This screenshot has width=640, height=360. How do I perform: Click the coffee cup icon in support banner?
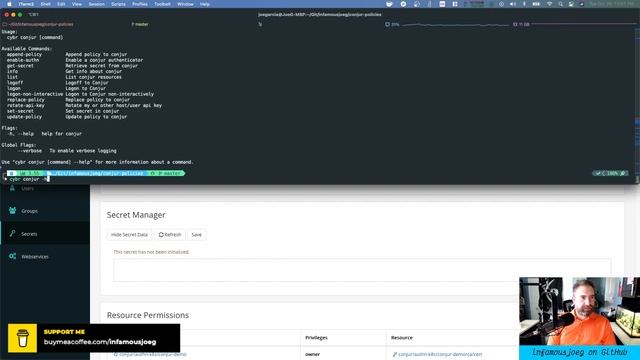[22, 338]
